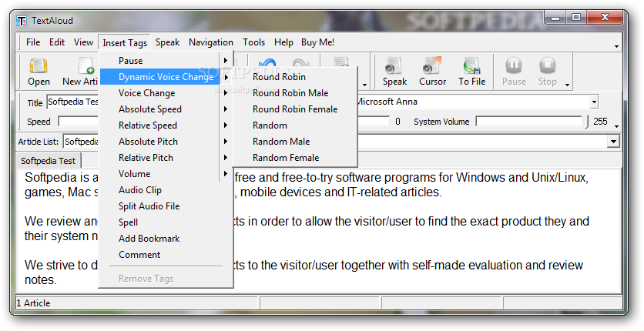644x331 pixels.
Task: Click the Buy Me! menu link
Action: (x=317, y=42)
